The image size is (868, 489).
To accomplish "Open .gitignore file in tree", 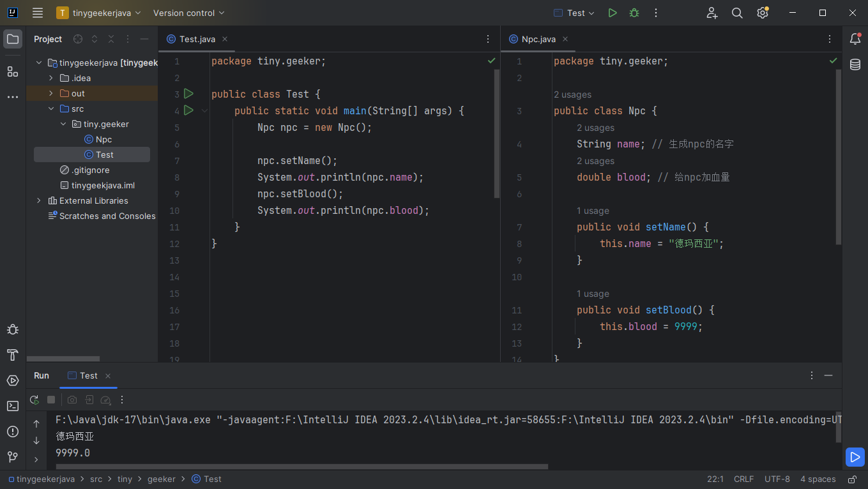I will click(84, 170).
